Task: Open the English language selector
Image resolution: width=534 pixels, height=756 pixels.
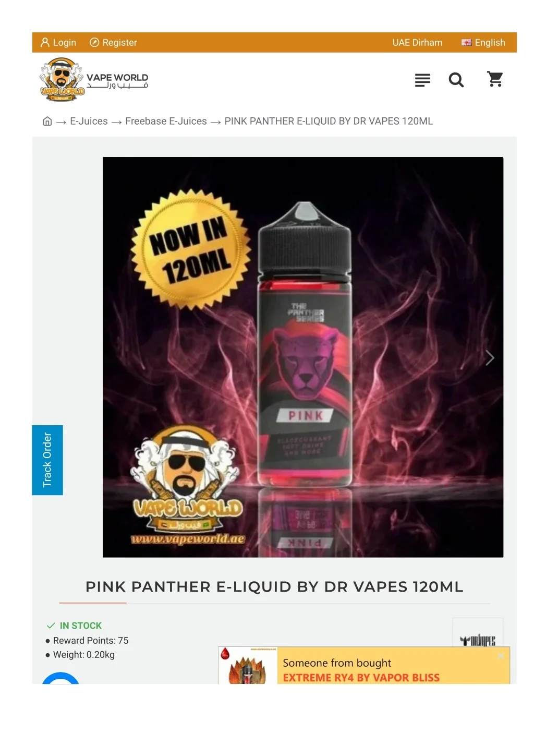Action: [x=483, y=42]
